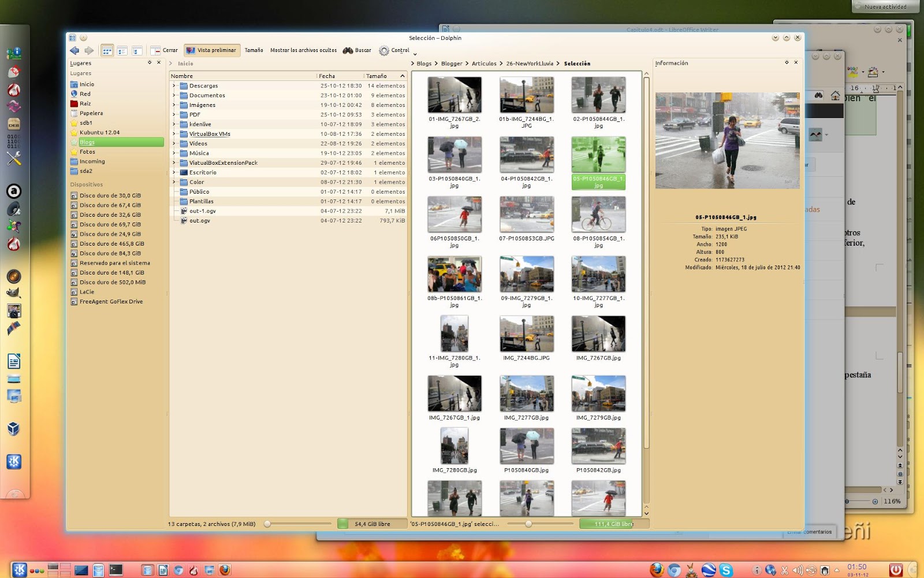Click Articulos in the breadcrumb path
The image size is (924, 578).
(x=484, y=64)
